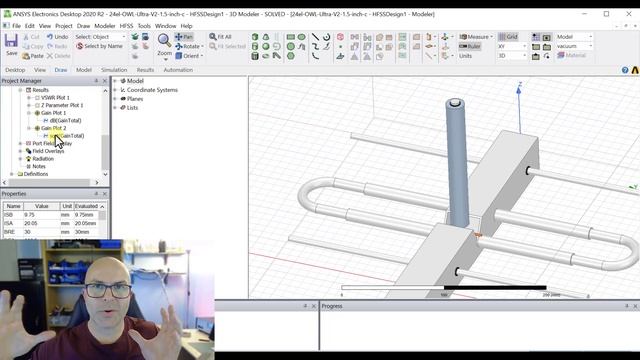The image size is (640, 360).
Task: Close the Progress panel
Action: 636,306
